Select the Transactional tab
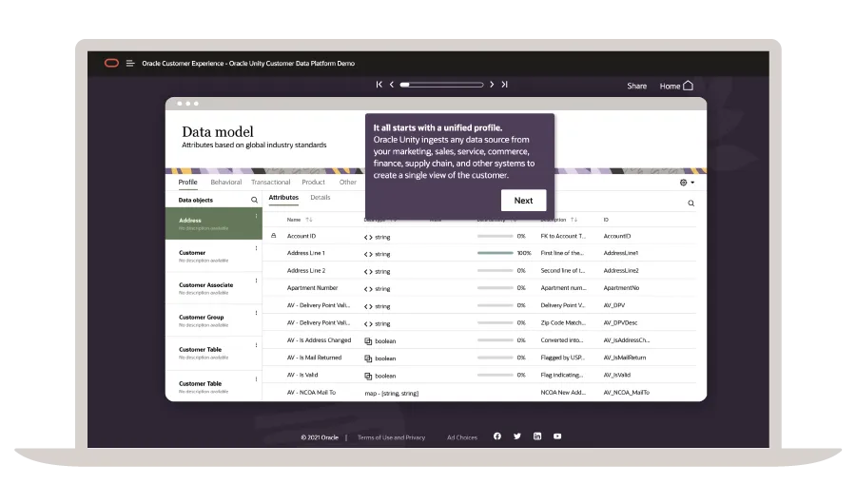 pos(270,182)
